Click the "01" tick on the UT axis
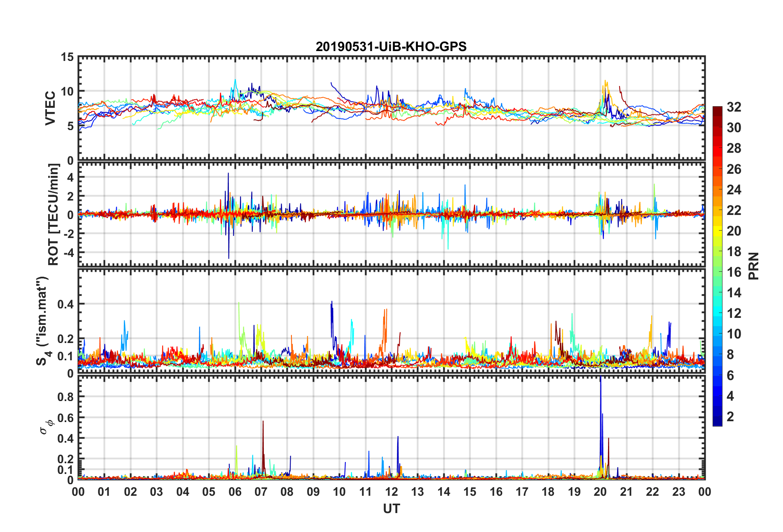Image resolution: width=783 pixels, height=532 pixels. click(104, 492)
